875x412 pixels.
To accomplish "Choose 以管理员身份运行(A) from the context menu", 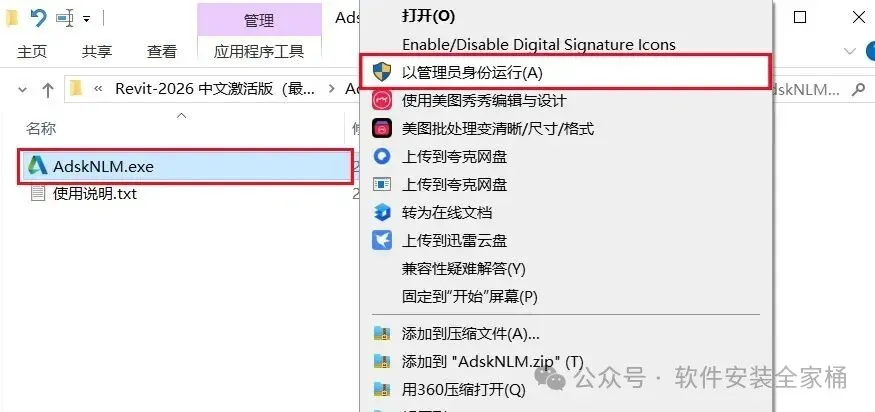I will [x=566, y=72].
